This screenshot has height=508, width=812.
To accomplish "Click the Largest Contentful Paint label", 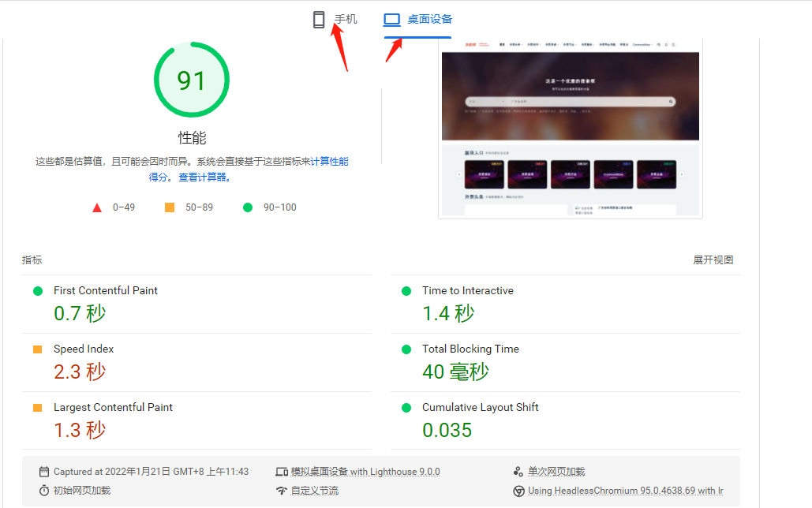I will pos(113,408).
